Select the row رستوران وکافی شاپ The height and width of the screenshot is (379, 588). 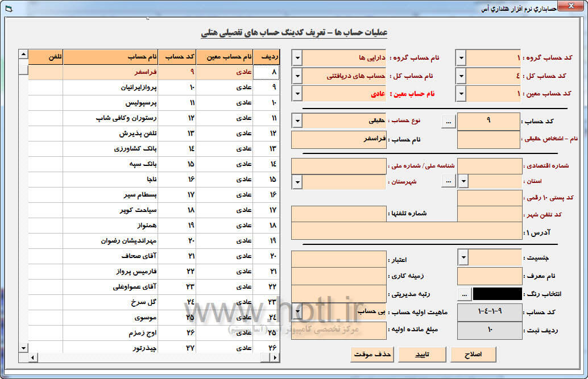tap(154, 118)
